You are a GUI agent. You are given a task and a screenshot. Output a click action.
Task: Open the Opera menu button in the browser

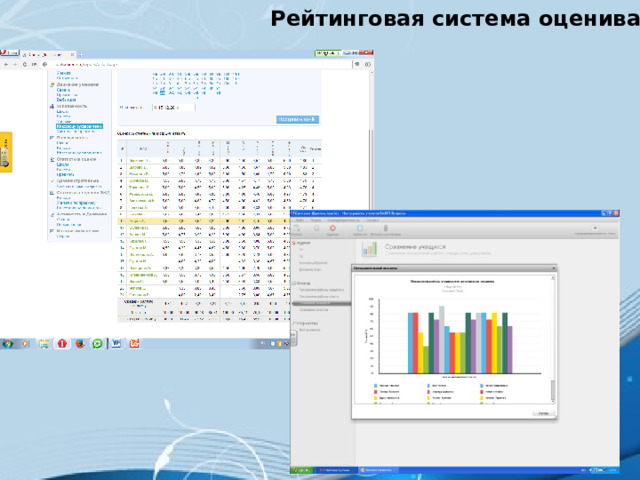[9, 53]
